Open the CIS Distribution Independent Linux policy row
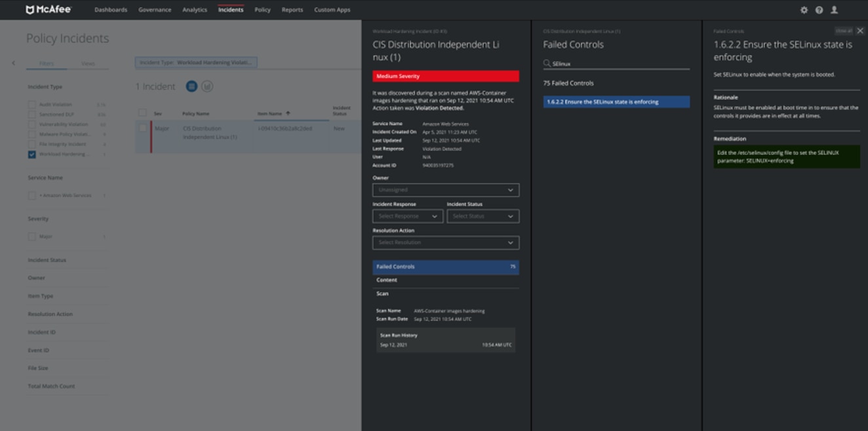The height and width of the screenshot is (431, 868). [x=210, y=132]
